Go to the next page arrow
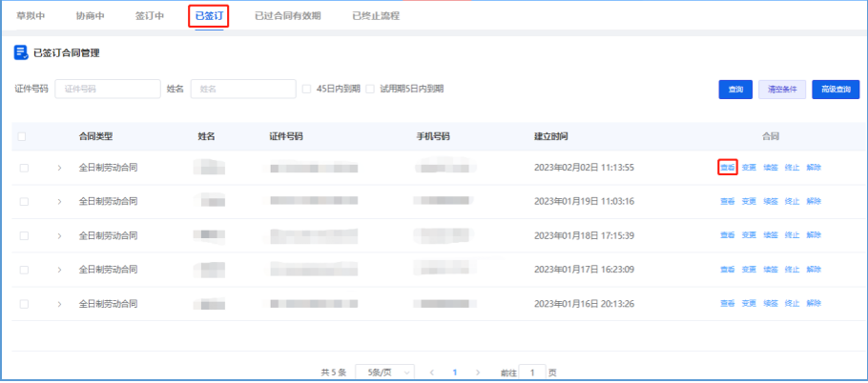 point(478,372)
